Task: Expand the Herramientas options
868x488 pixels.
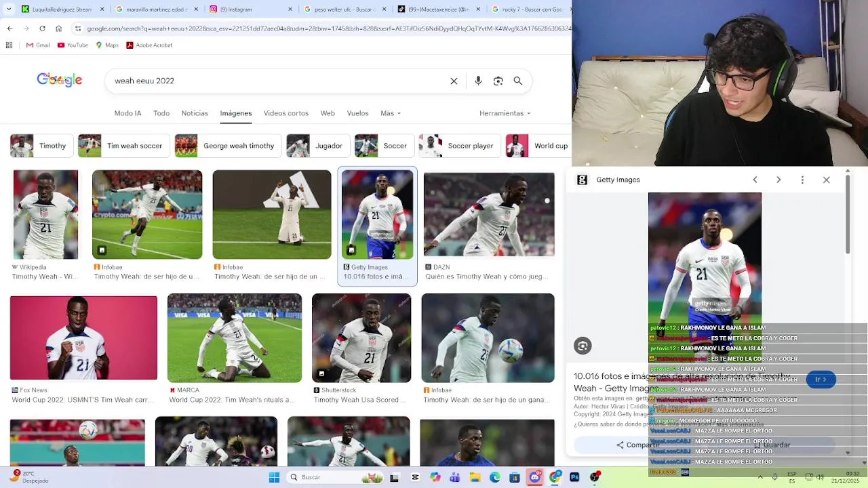Action: click(505, 113)
